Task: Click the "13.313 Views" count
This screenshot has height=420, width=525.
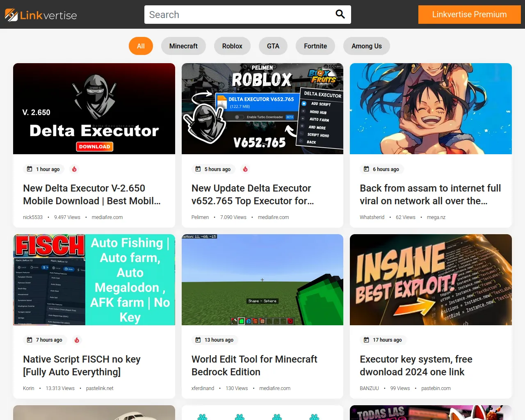Action: pyautogui.click(x=60, y=388)
